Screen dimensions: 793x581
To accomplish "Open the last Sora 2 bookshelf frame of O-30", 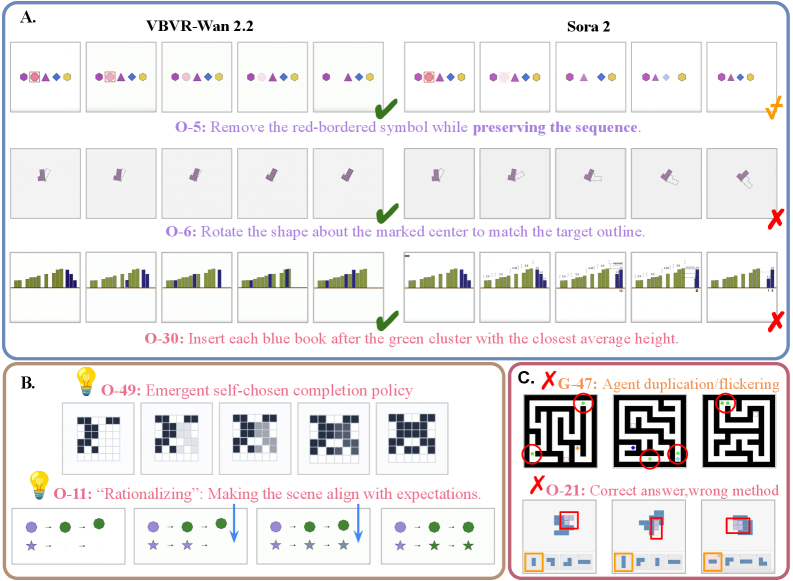I will (742, 287).
